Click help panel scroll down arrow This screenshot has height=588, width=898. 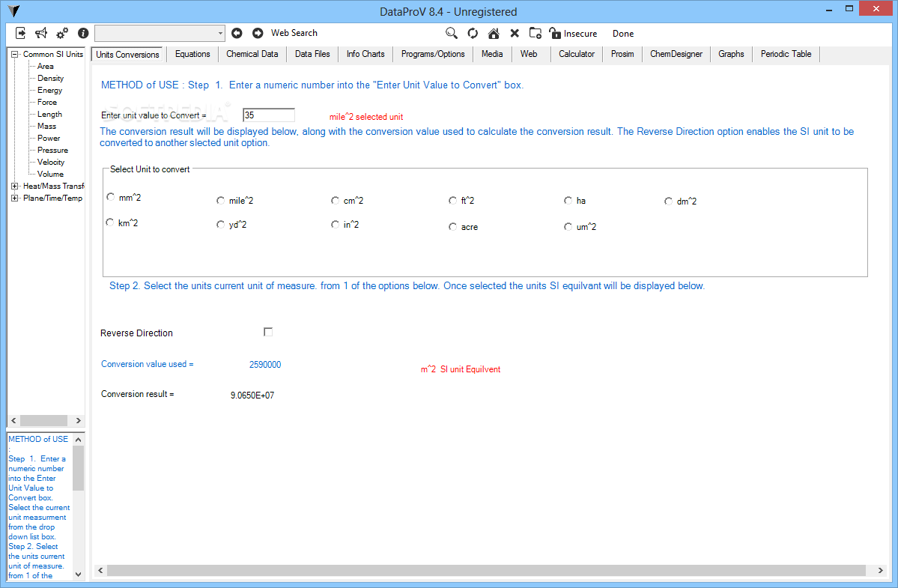click(79, 575)
